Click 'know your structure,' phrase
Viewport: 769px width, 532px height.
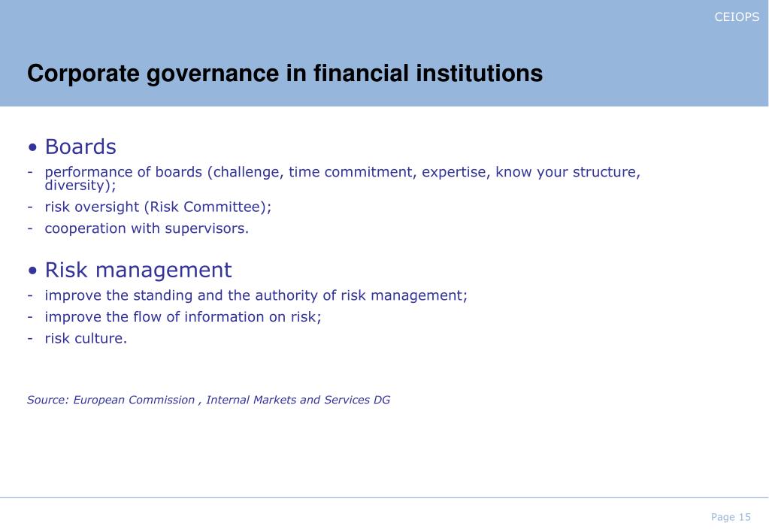(x=568, y=172)
